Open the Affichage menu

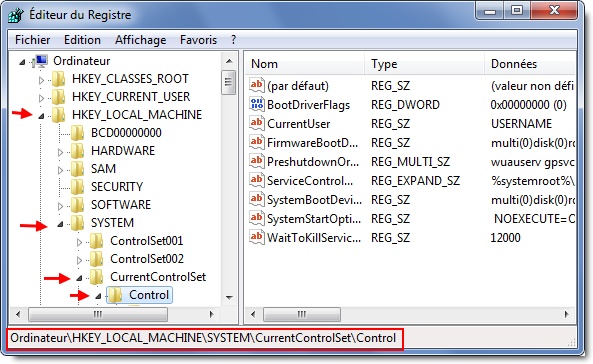[x=141, y=40]
